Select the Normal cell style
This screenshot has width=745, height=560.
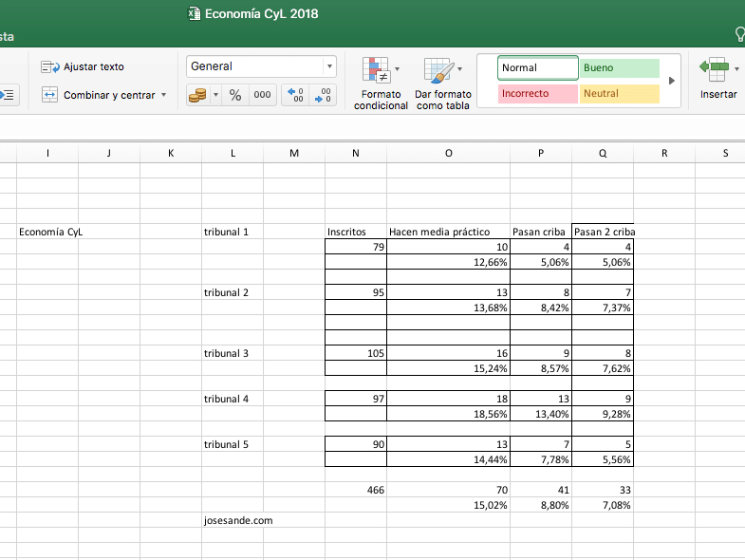538,68
